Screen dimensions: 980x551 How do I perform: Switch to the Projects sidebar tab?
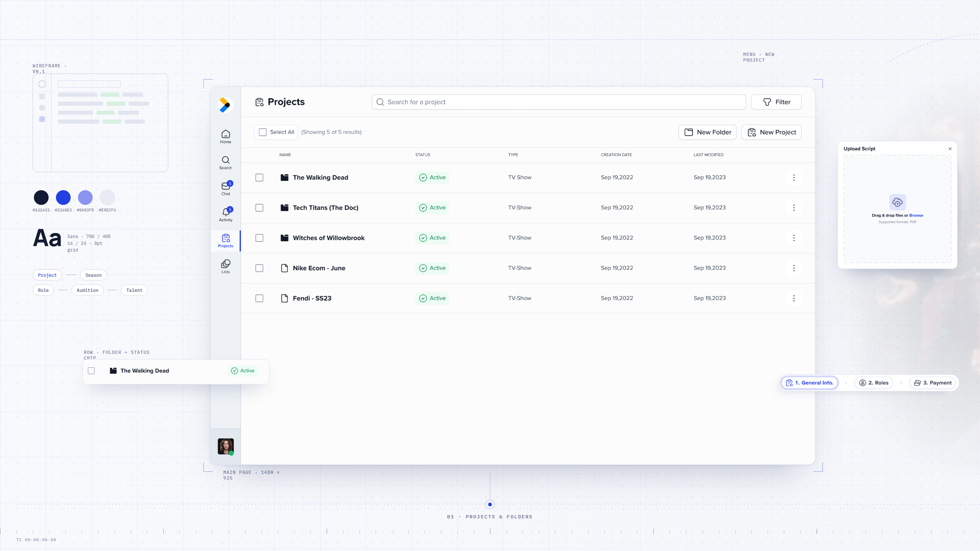(225, 241)
